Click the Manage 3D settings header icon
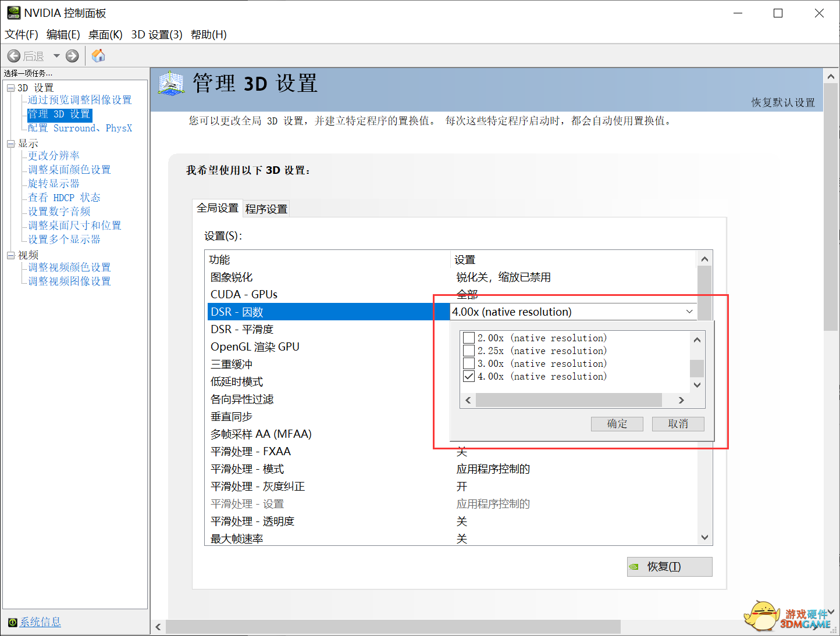 171,84
